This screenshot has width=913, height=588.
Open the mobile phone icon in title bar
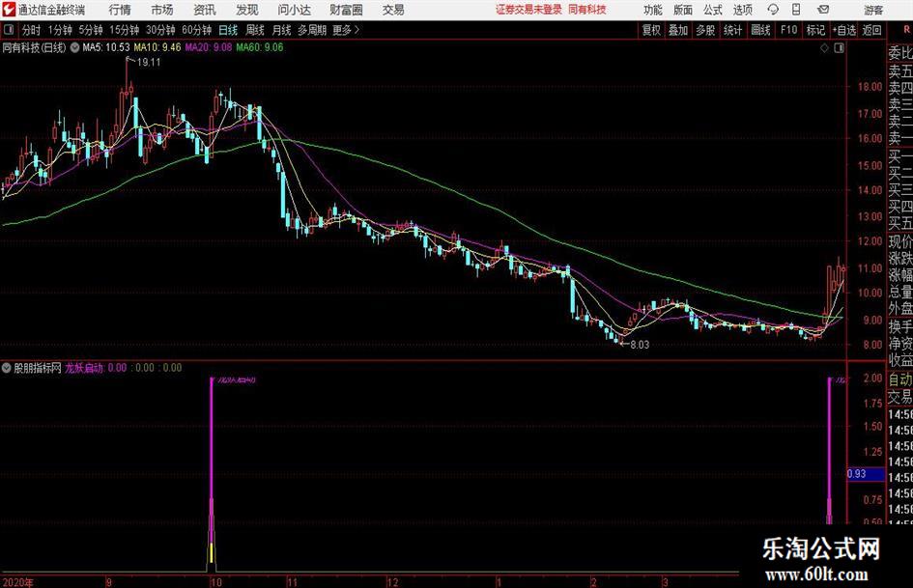pyautogui.click(x=796, y=10)
